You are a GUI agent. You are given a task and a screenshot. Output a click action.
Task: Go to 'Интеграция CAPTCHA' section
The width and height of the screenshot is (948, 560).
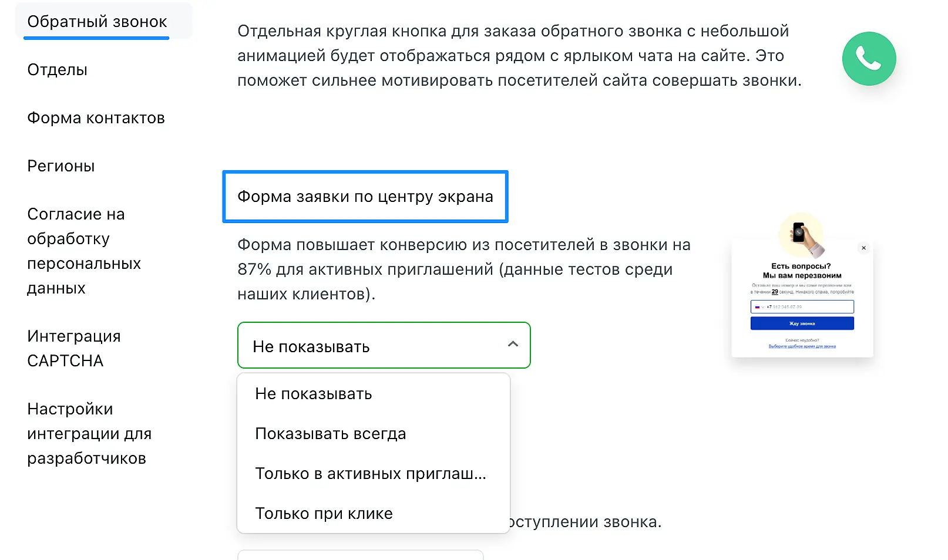73,349
